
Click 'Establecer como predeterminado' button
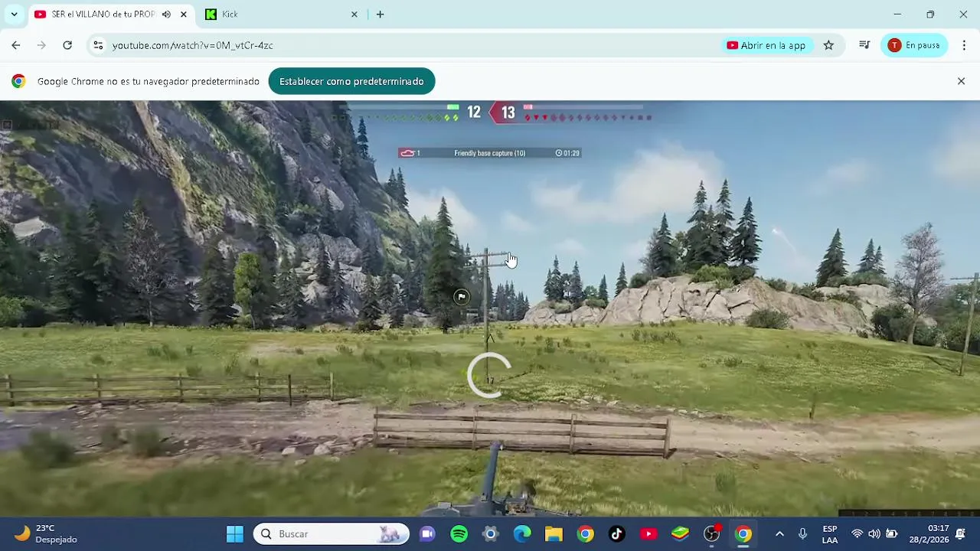coord(351,81)
